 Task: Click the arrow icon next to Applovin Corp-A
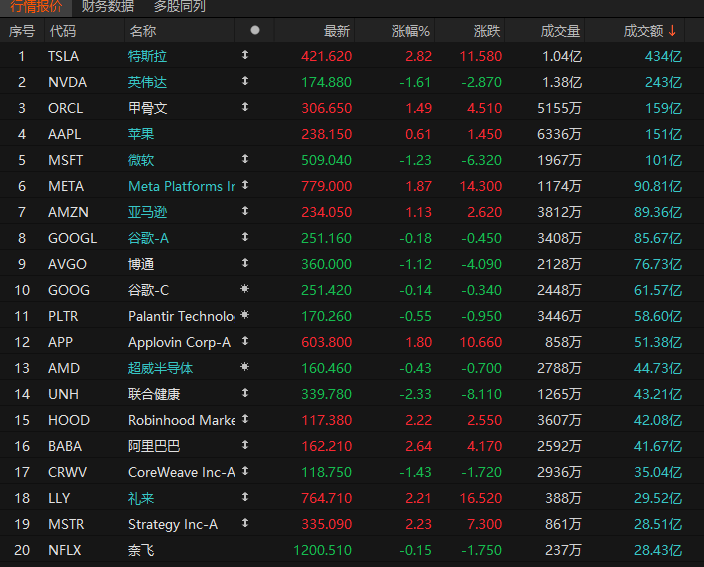coord(245,341)
